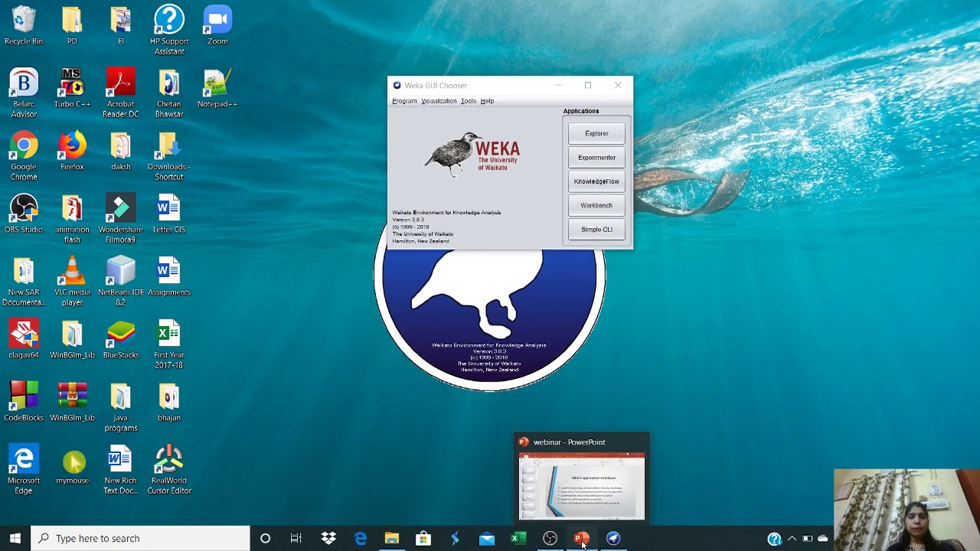
Task: Launch Firefox from the desktop
Action: pos(72,151)
